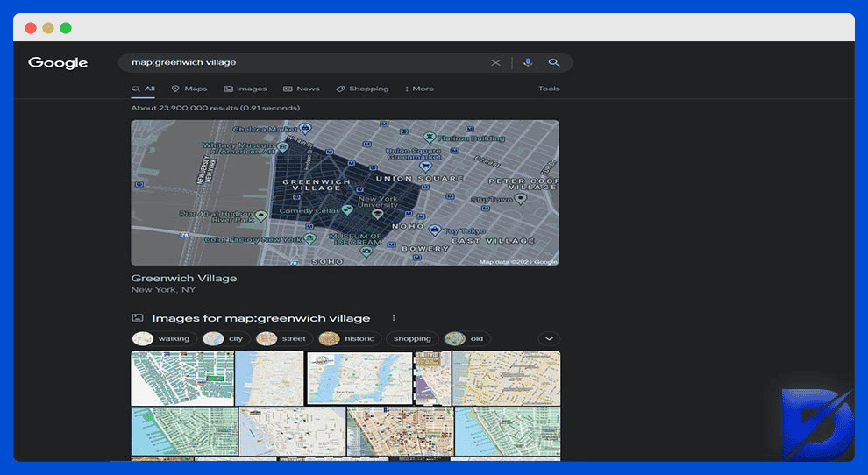Click the Union Square map label
868x475 pixels.
(420, 178)
